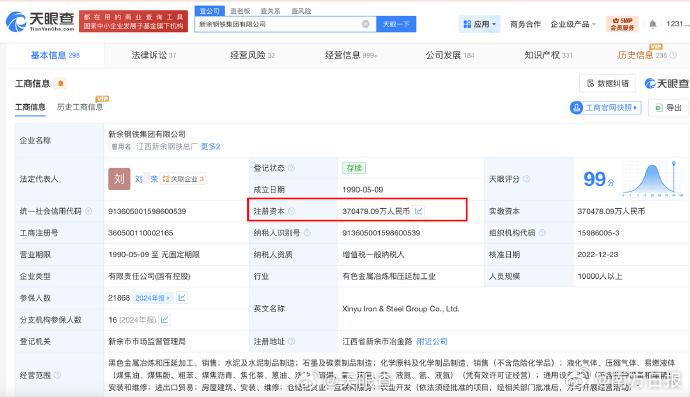Click the red promotional banner beside the logo
This screenshot has width=690, height=397.
point(133,22)
